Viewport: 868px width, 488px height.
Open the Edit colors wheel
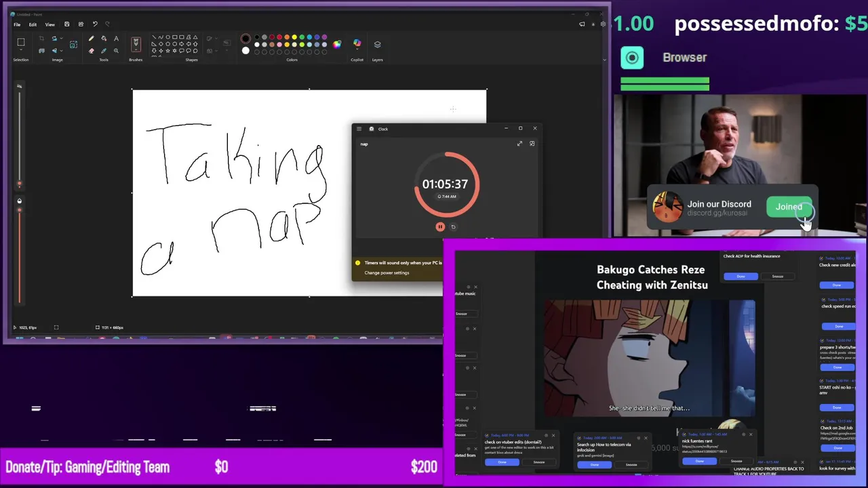337,44
